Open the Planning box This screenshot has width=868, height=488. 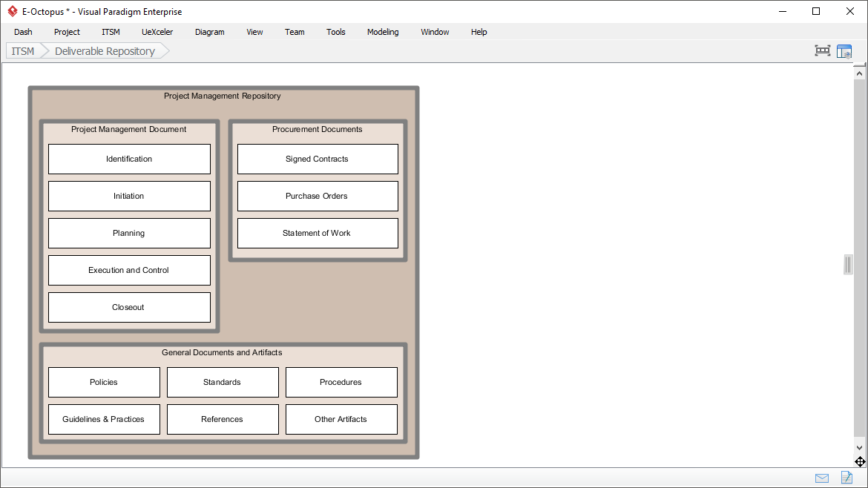click(130, 233)
